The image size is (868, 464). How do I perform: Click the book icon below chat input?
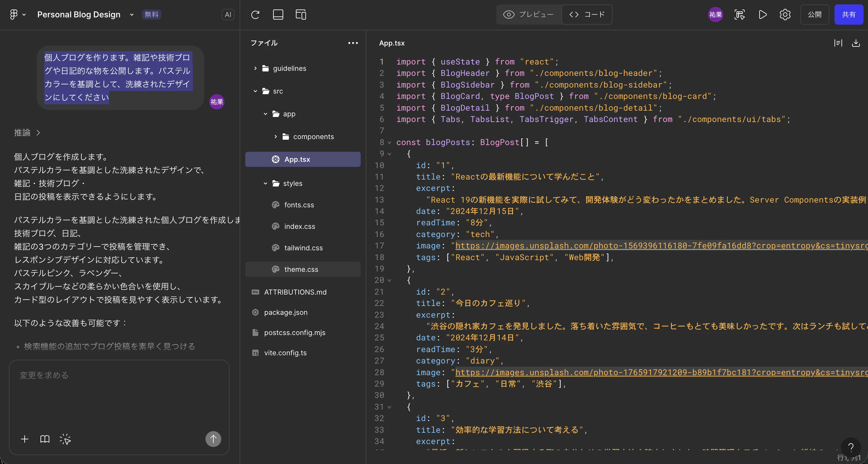coord(45,439)
